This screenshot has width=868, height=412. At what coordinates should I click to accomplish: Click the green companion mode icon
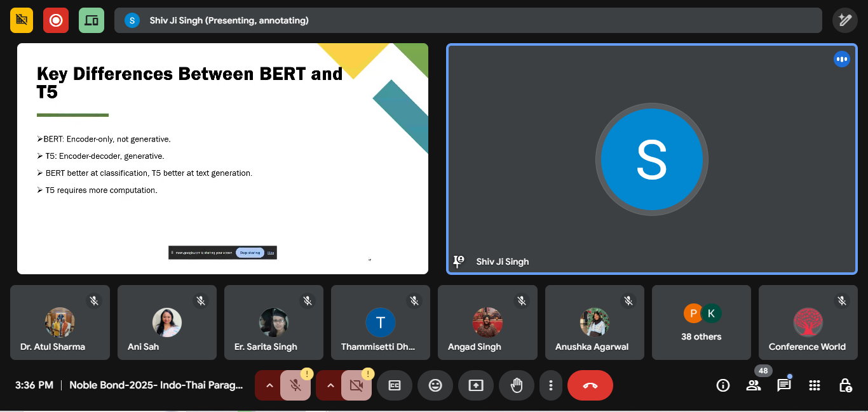tap(92, 20)
